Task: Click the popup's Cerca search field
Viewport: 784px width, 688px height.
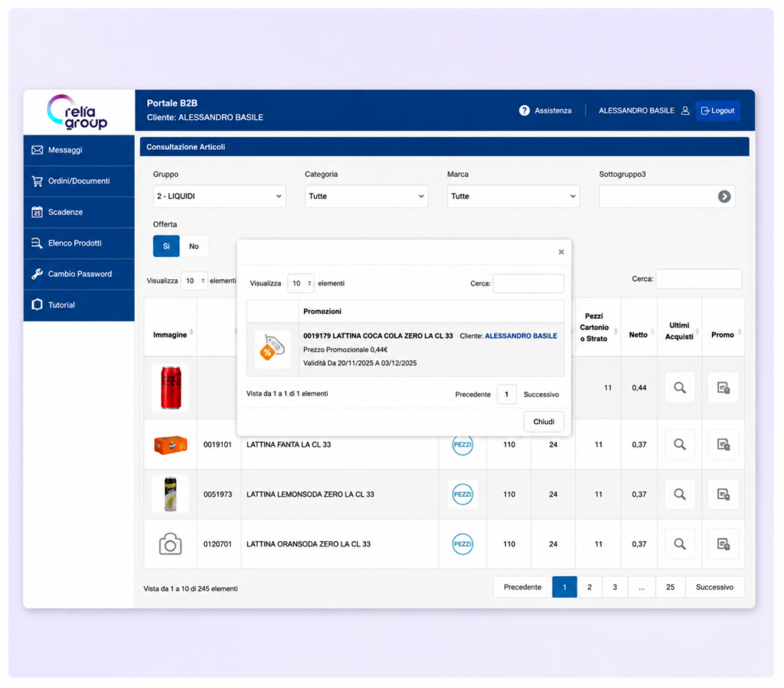Action: click(x=528, y=283)
